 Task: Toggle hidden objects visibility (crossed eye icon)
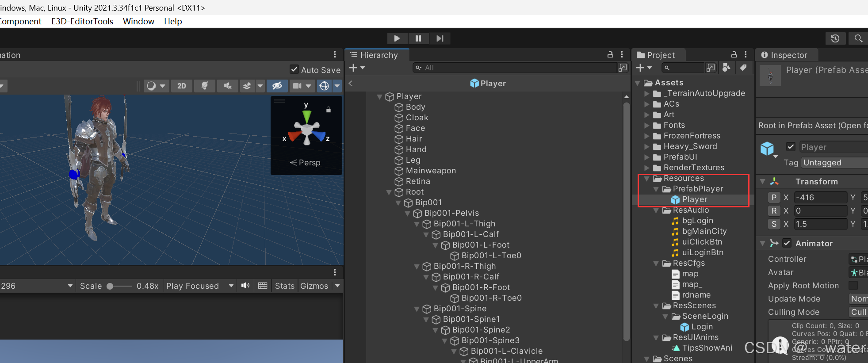pos(277,86)
